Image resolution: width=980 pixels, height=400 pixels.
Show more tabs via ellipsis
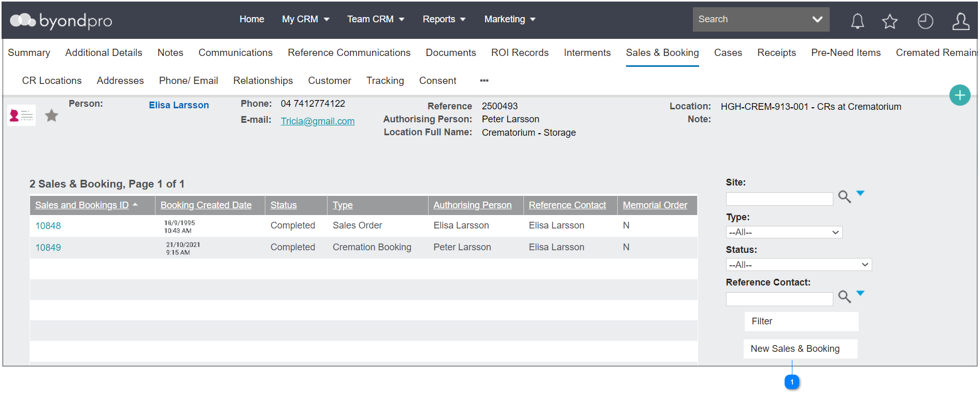tap(484, 80)
